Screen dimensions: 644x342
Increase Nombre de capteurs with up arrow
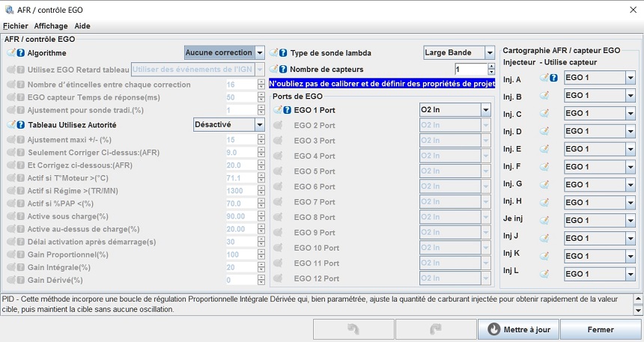491,67
